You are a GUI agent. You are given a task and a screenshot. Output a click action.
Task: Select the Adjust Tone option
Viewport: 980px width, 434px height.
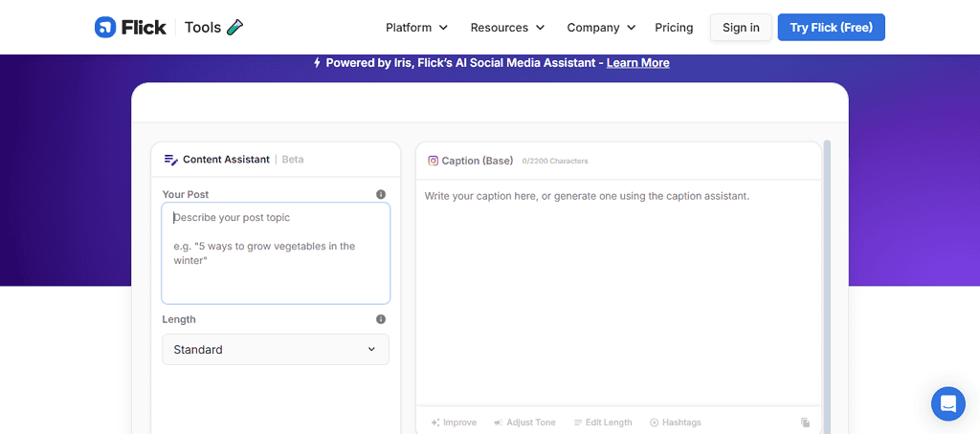point(524,423)
